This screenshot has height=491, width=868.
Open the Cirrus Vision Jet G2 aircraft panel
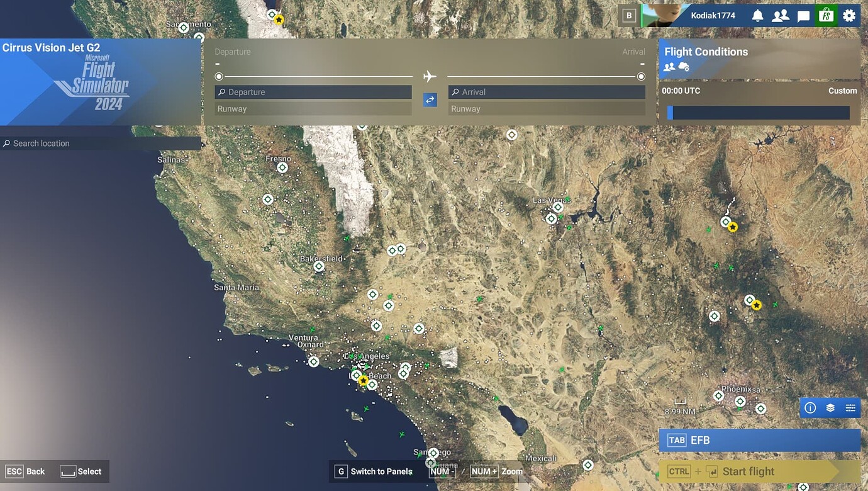(x=101, y=82)
